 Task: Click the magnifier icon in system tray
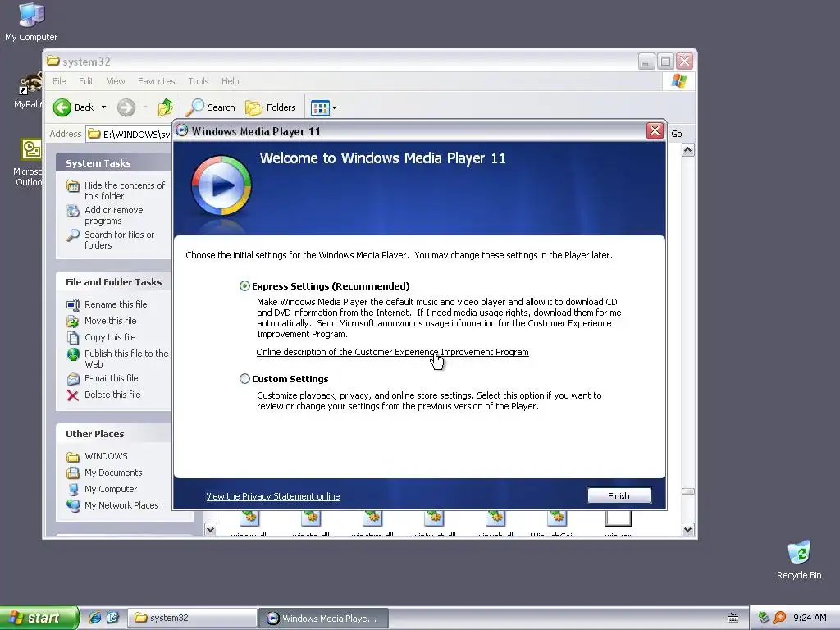point(779,618)
